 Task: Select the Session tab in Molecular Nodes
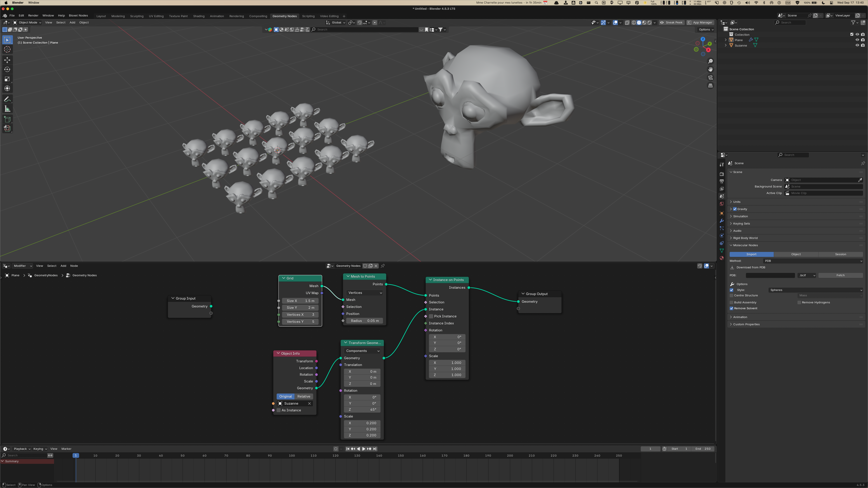tap(841, 255)
